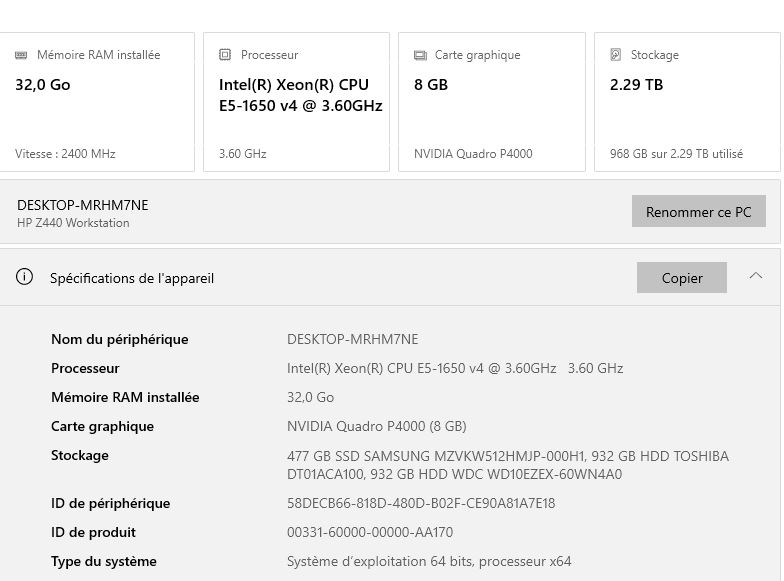Click the Spécifications de l'appareil header title

132,278
